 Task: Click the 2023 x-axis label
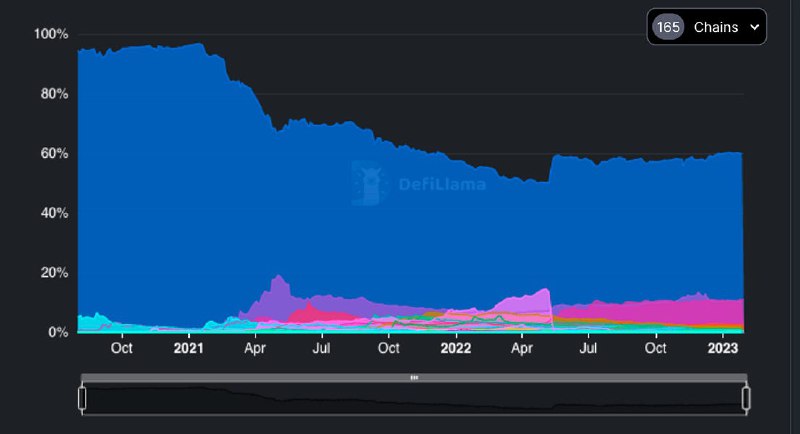pyautogui.click(x=722, y=348)
